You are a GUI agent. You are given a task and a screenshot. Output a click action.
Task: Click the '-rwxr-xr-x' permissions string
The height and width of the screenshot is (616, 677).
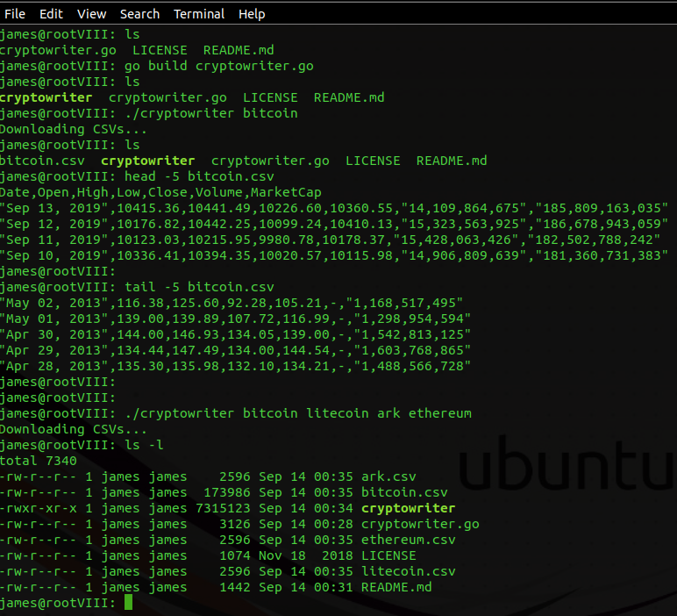tap(39, 508)
